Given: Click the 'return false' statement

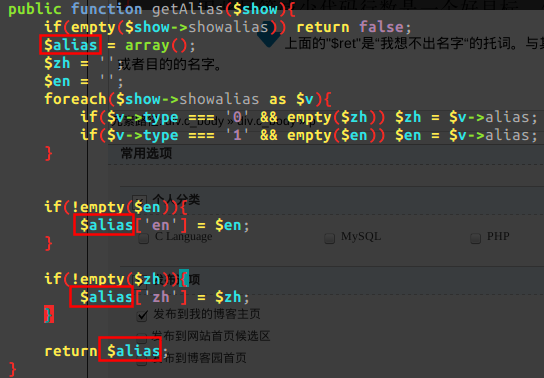Looking at the screenshot, I should (350, 27).
